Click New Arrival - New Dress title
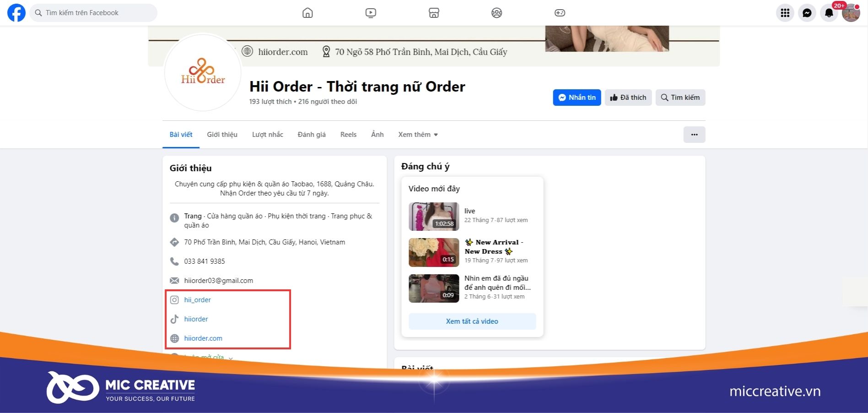 point(494,247)
